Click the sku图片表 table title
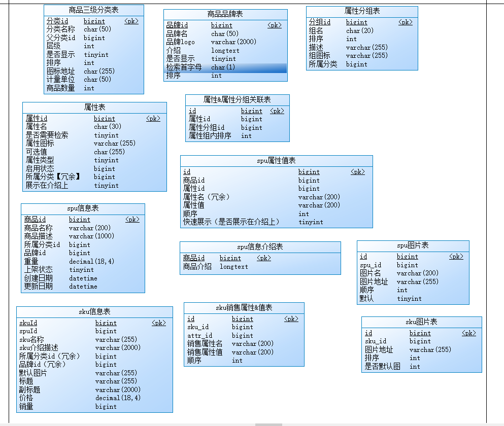The image size is (504, 426). tap(421, 322)
